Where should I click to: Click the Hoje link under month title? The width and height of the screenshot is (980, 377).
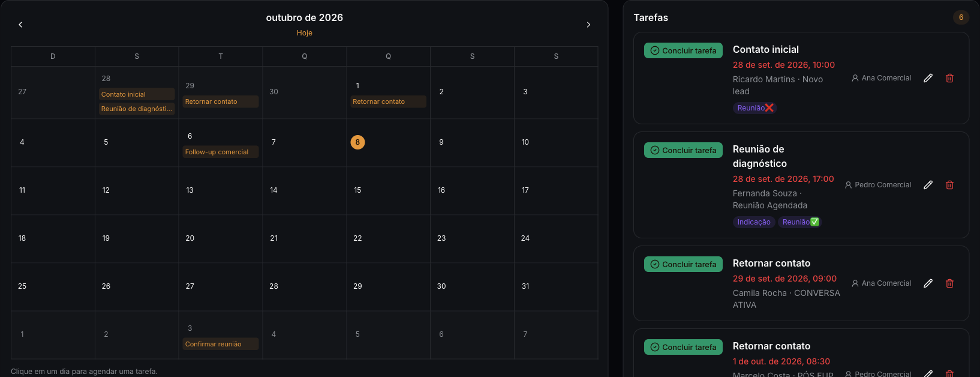(x=305, y=33)
